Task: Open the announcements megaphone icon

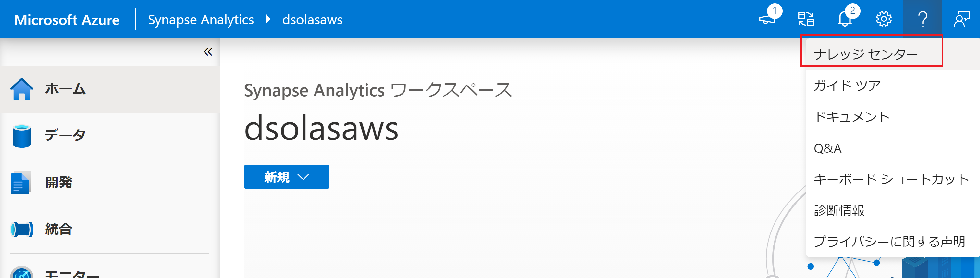Action: 767,19
